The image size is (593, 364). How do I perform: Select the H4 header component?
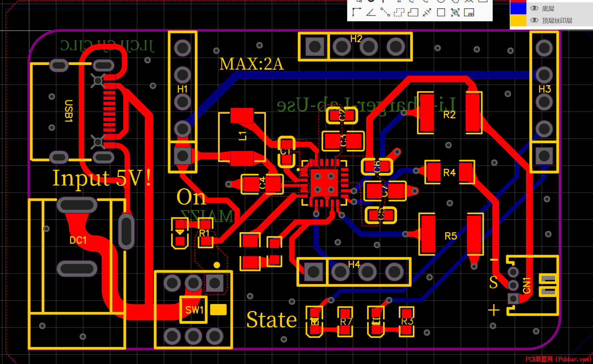(354, 272)
